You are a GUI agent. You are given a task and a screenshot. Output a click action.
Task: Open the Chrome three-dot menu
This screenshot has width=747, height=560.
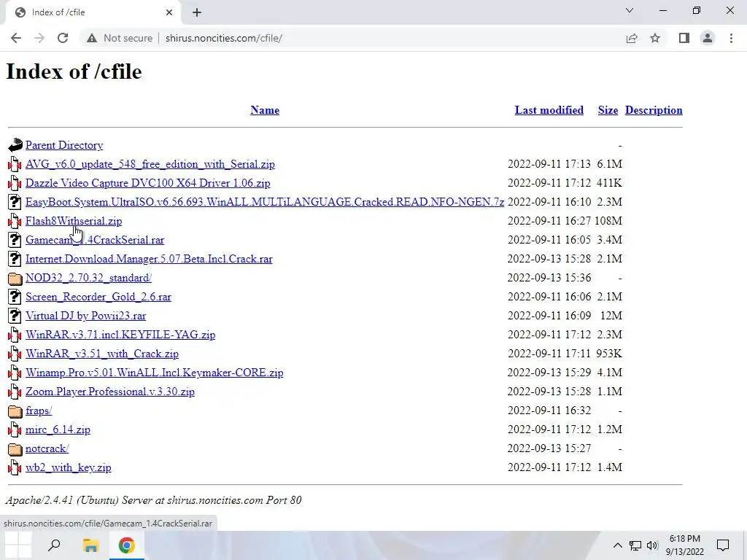[731, 38]
